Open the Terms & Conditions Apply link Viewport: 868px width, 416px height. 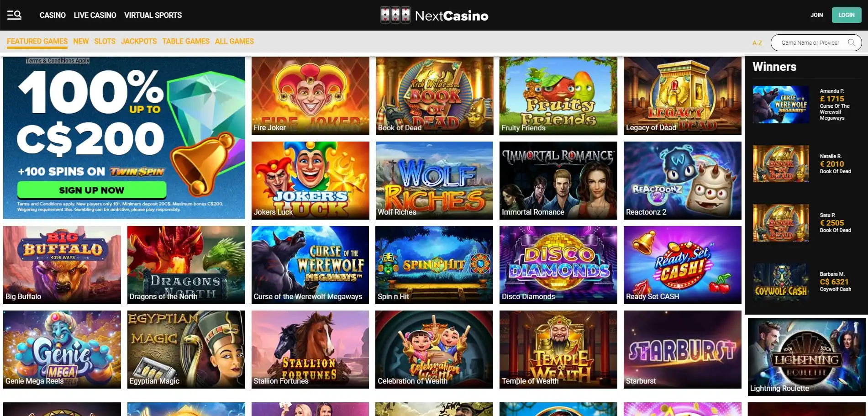pos(58,61)
